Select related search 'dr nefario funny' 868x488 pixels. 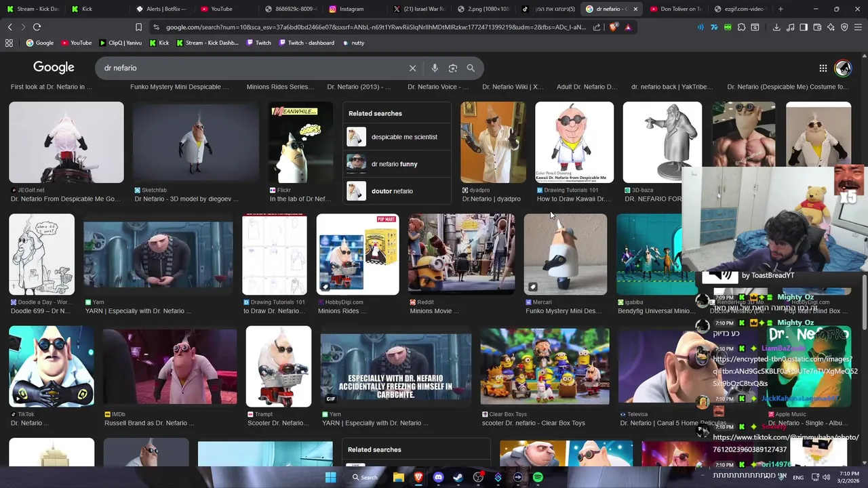[397, 164]
